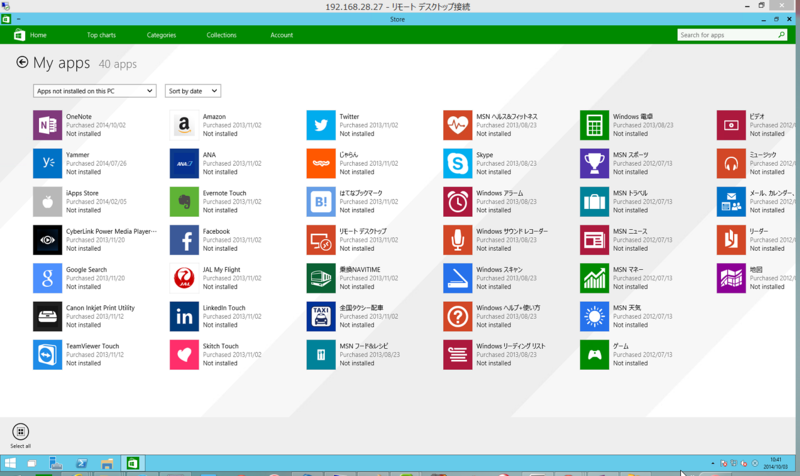Click the 'LinkedIn Touch' app name text
The image size is (800, 476).
pyautogui.click(x=224, y=308)
